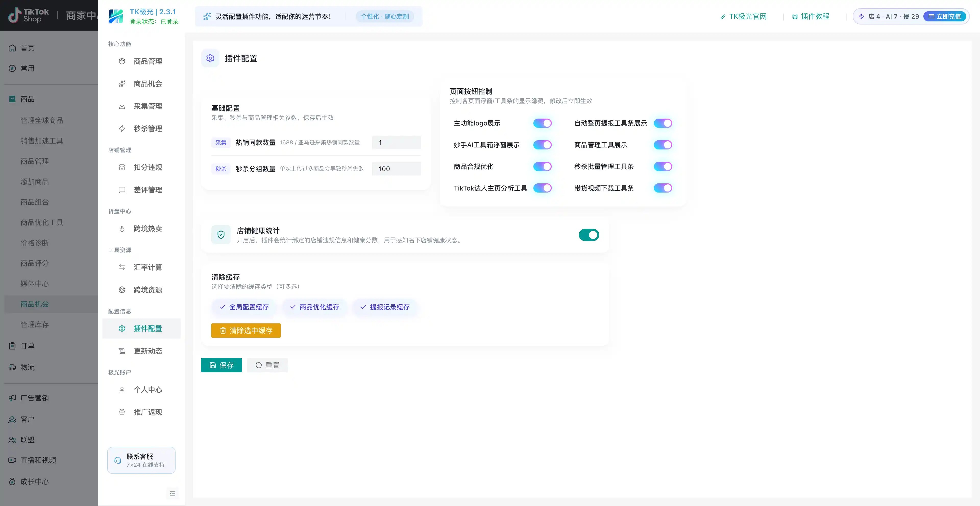
Task: Click the 秒杀管理 lightning icon
Action: (122, 129)
